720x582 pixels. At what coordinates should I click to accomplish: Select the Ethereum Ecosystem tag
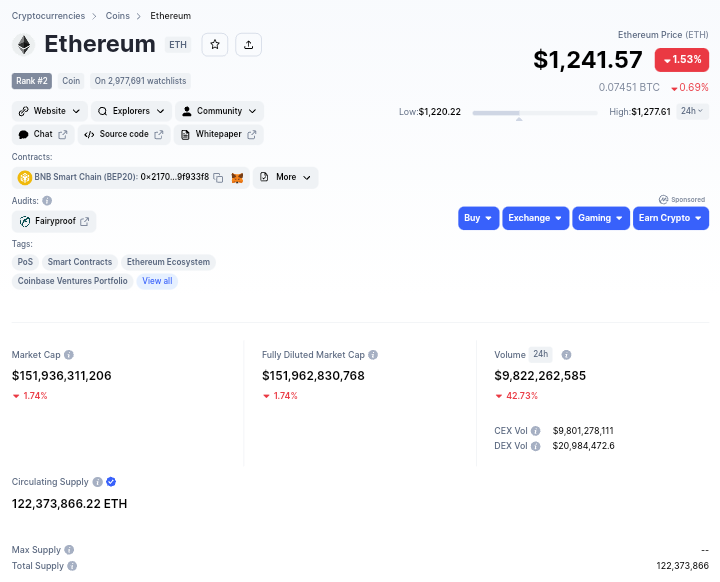[168, 262]
